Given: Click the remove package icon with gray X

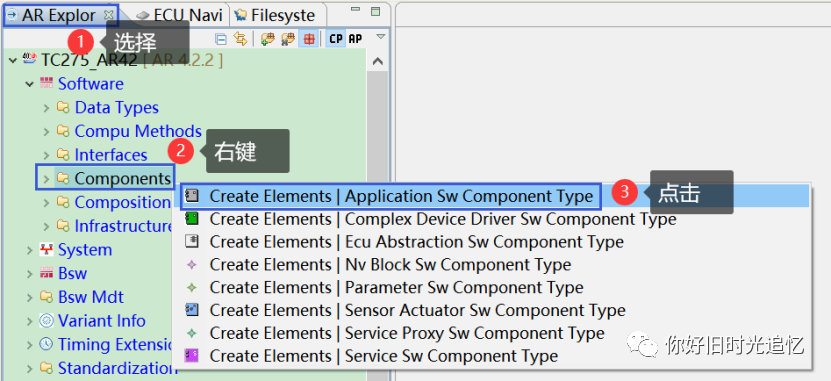Looking at the screenshot, I should (x=288, y=39).
